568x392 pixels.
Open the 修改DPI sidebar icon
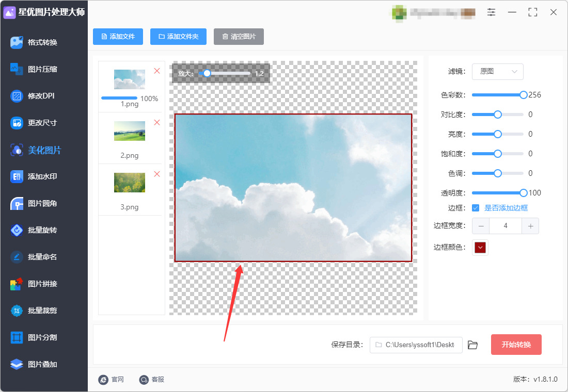tap(17, 96)
